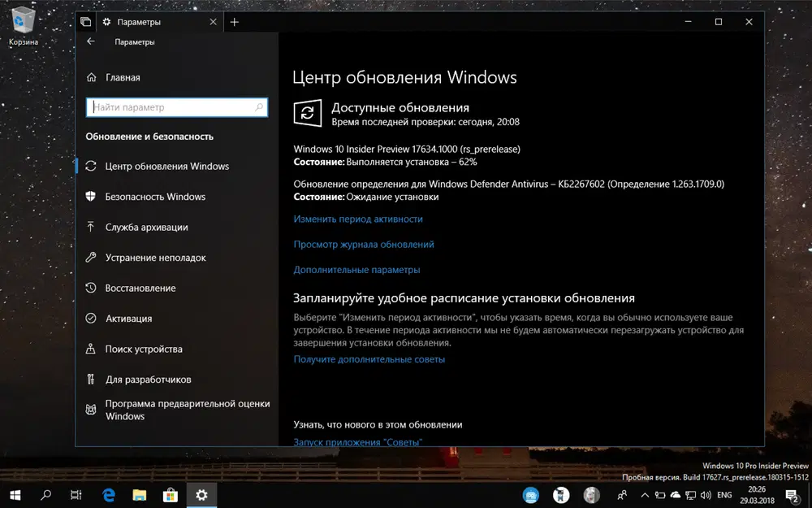
Task: Click the magnifier icon in search field
Action: [259, 107]
